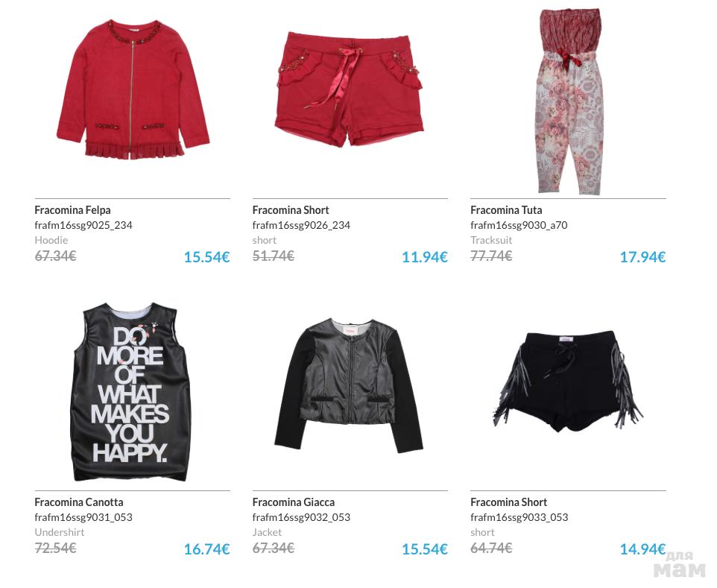This screenshot has height=588, width=717.
Task: Click the 14.94€ sale price
Action: pyautogui.click(x=642, y=549)
